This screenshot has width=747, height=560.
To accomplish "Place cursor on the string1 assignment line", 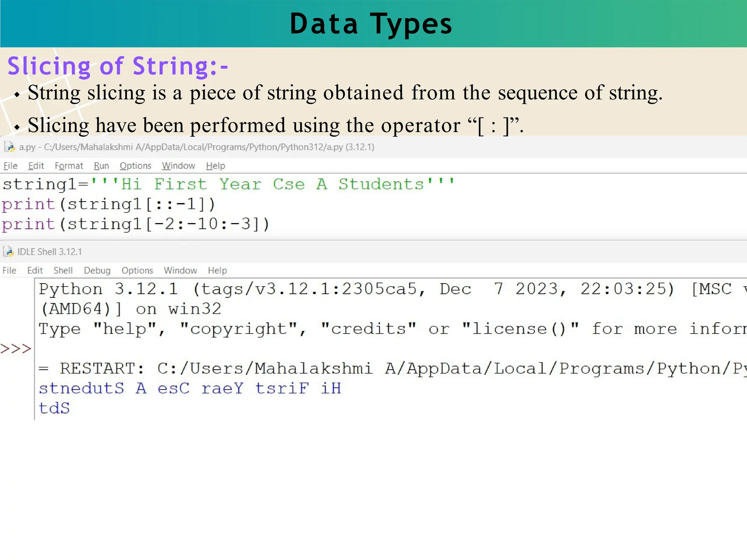I will pos(229,184).
